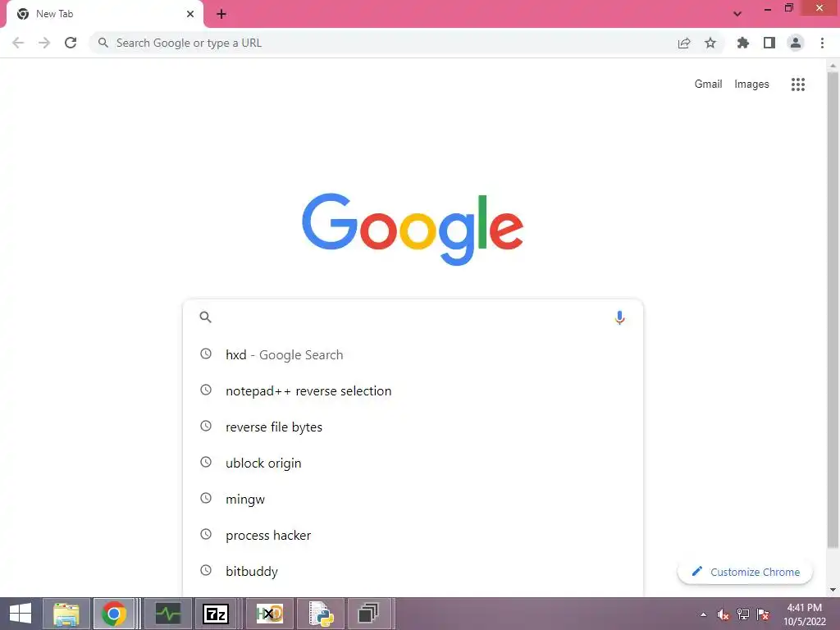Click the magnifier icon in Google search box

(x=206, y=317)
